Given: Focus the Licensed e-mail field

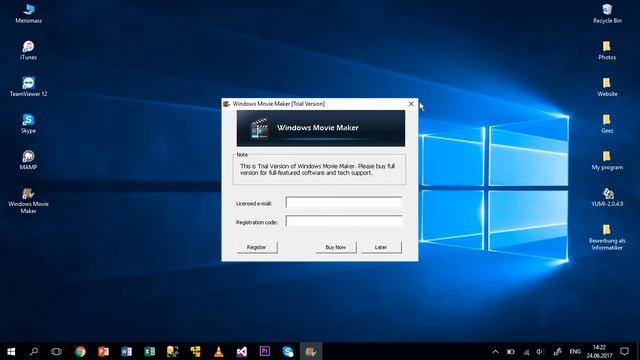Looking at the screenshot, I should pyautogui.click(x=344, y=202).
